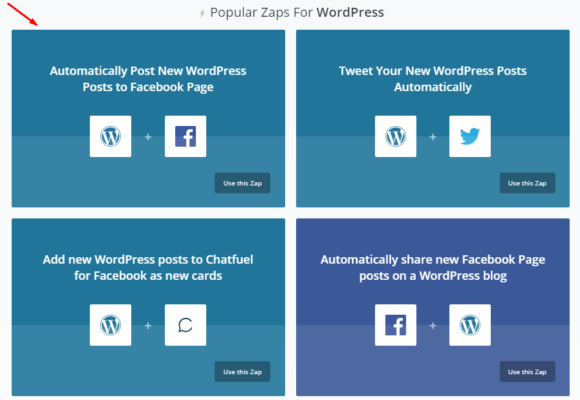580x400 pixels.
Task: Use this Zap for Facebook-to-WordPress sharing
Action: click(527, 372)
